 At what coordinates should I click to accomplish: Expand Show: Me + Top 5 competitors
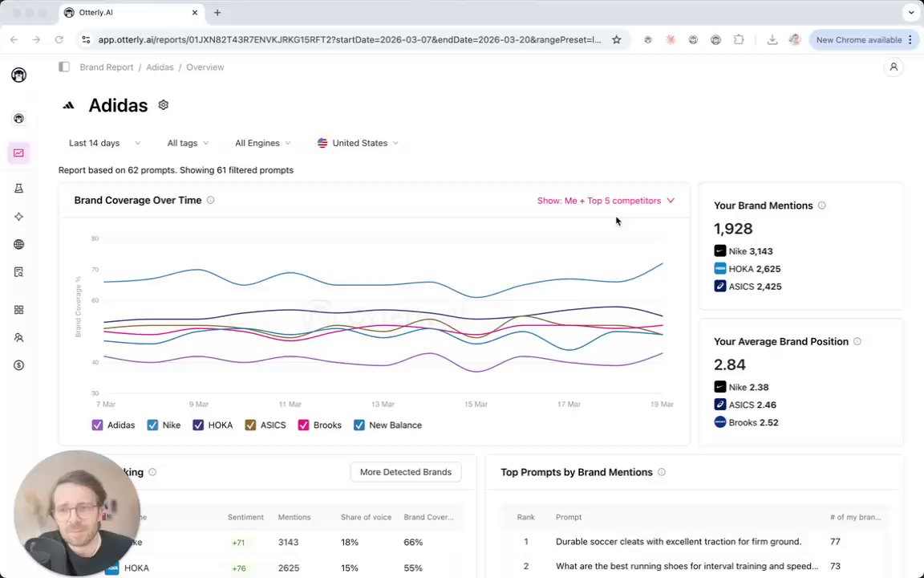point(606,201)
